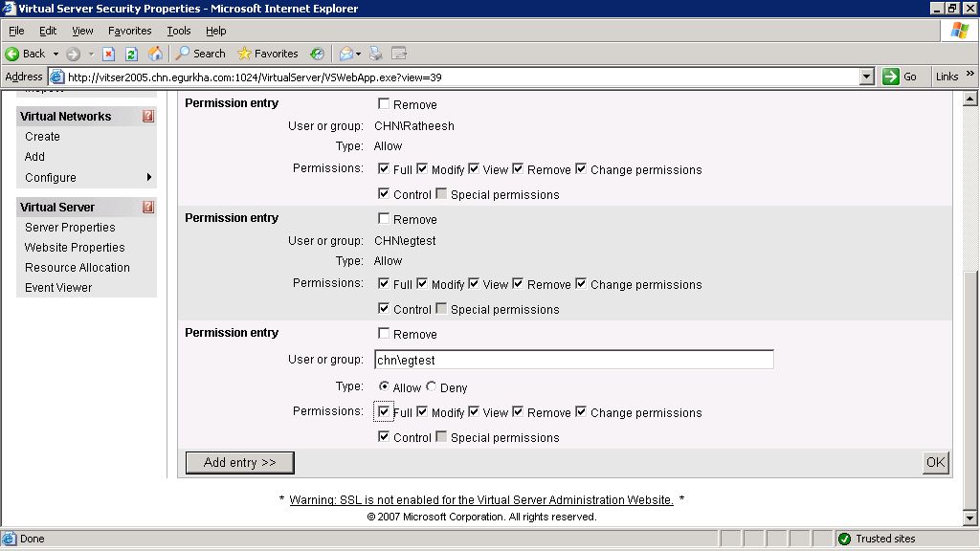Screen dimensions: 980x551
Task: Open the View menu
Action: (x=82, y=31)
